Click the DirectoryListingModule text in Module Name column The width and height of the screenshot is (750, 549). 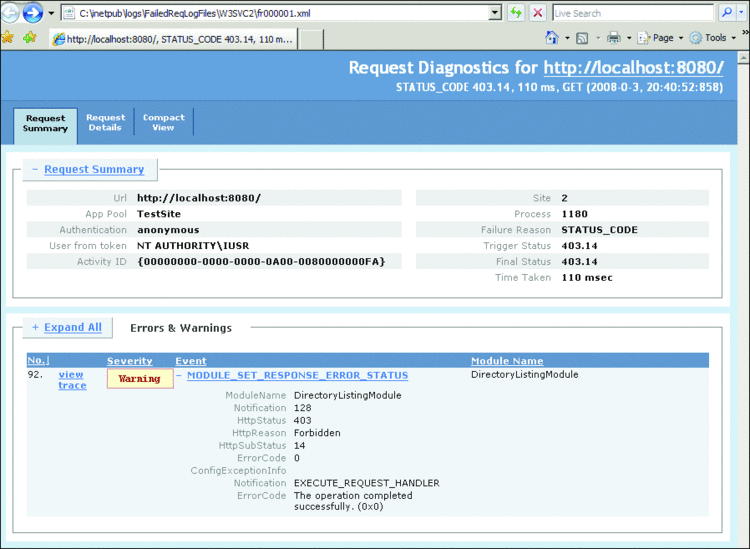pyautogui.click(x=525, y=374)
